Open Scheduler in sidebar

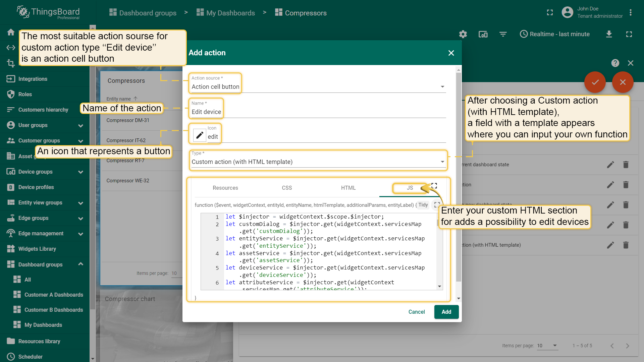point(45,356)
